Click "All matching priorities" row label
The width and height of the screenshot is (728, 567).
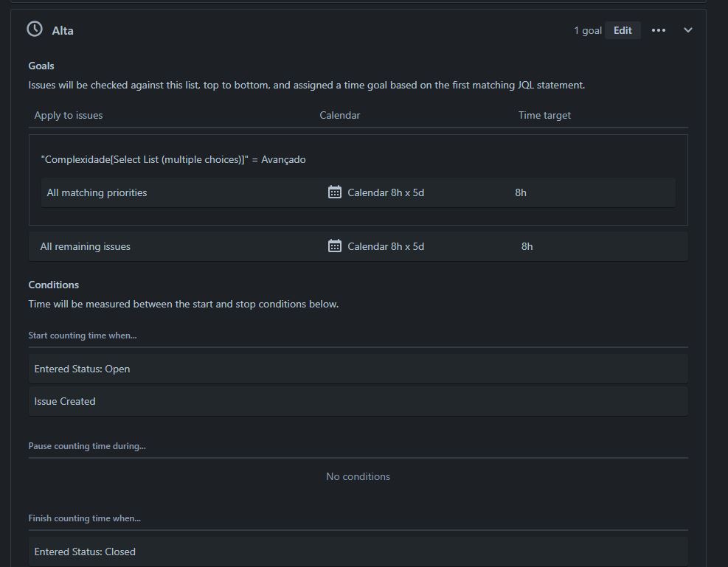pyautogui.click(x=97, y=192)
